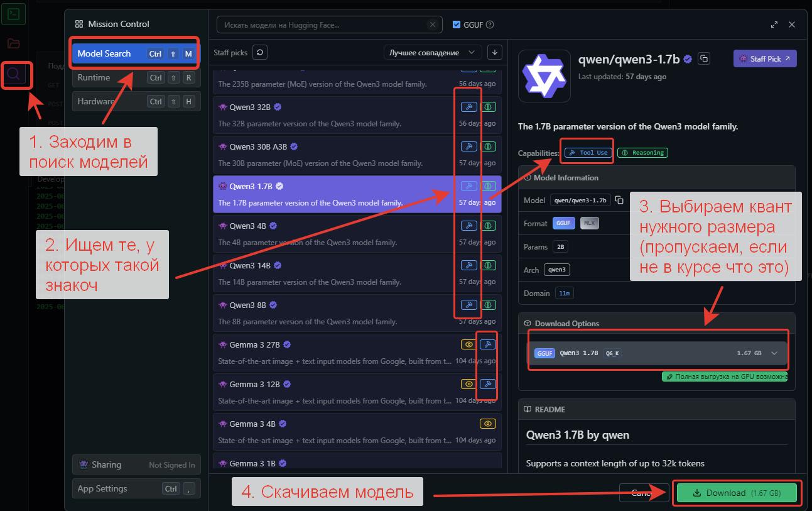Open App Settings
The width and height of the screenshot is (812, 511).
(136, 488)
